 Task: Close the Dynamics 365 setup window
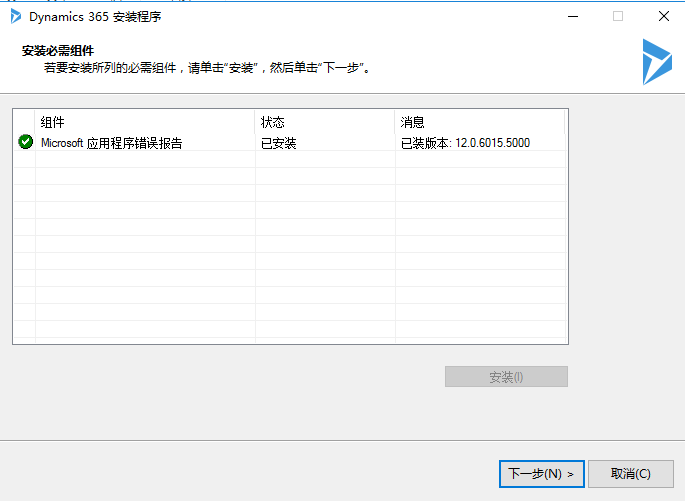click(x=664, y=17)
